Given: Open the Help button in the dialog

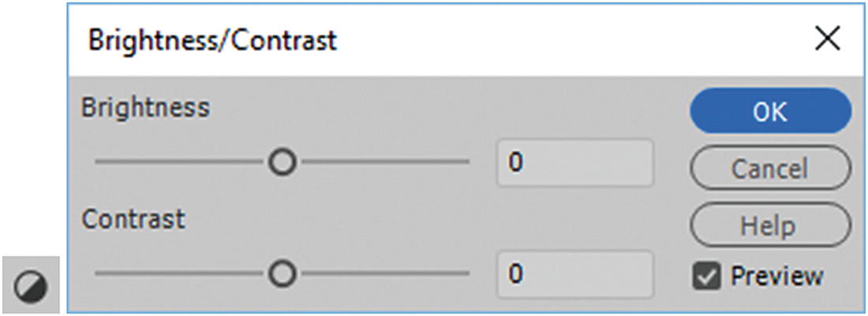Looking at the screenshot, I should click(770, 227).
